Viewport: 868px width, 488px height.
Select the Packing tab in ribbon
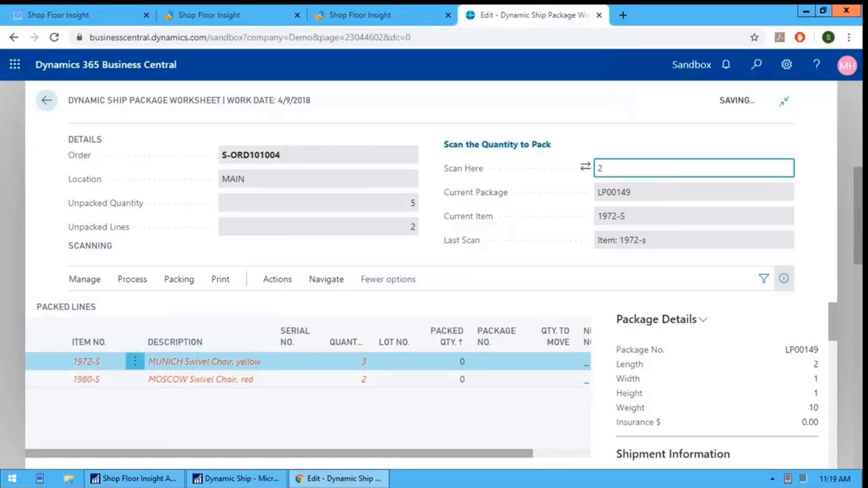click(179, 279)
